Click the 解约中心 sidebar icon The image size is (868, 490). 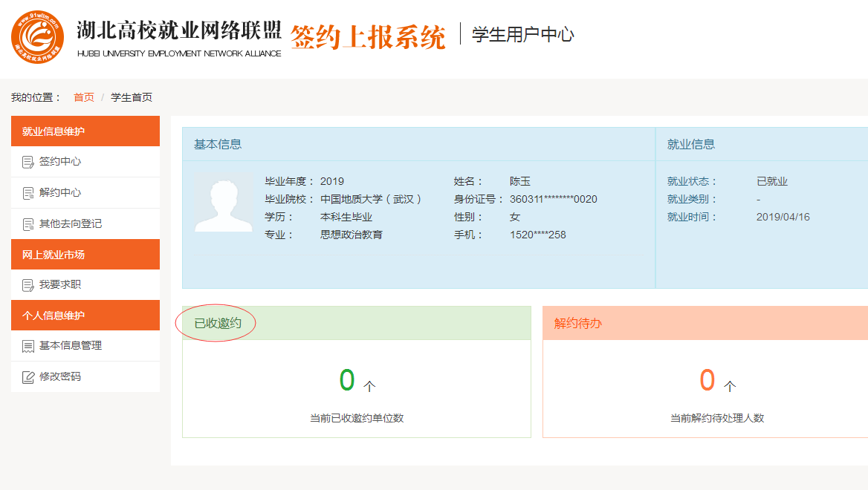click(x=28, y=193)
